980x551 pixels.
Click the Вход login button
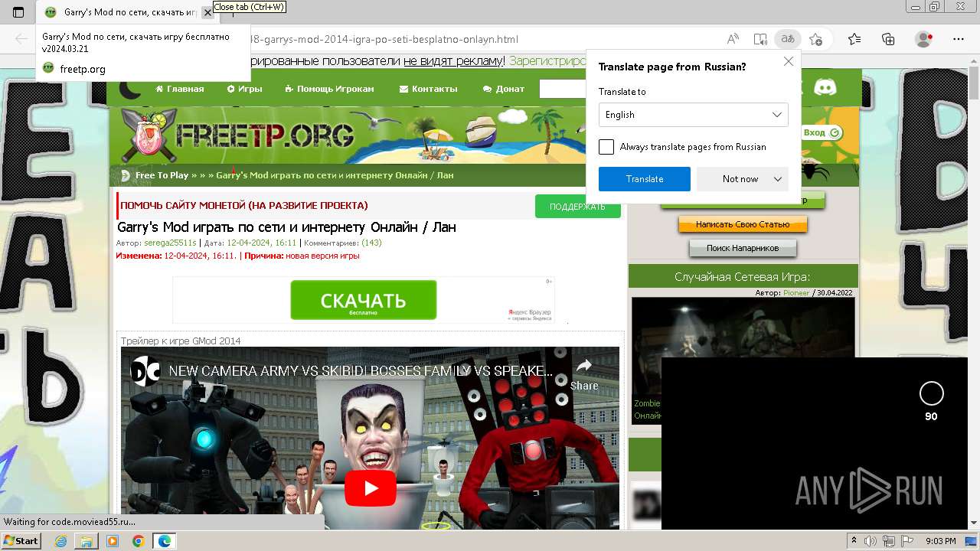click(822, 132)
